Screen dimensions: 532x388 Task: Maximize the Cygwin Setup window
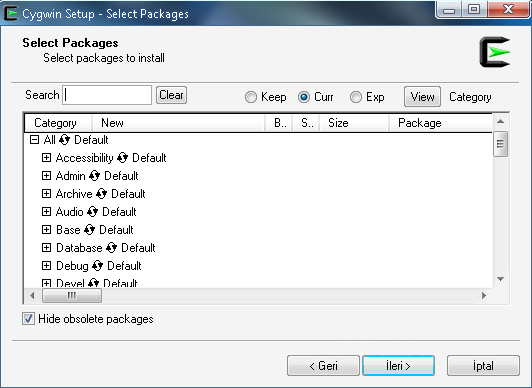click(x=474, y=9)
